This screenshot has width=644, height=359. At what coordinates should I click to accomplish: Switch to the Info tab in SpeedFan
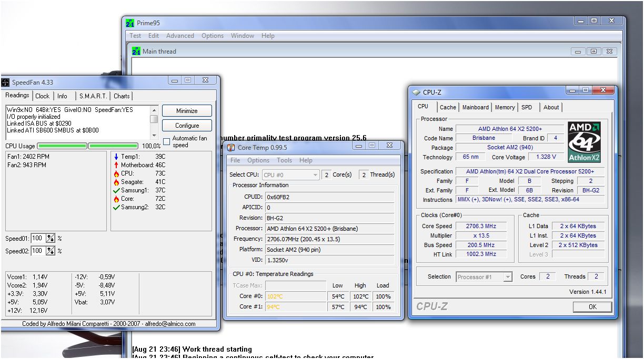click(x=62, y=96)
